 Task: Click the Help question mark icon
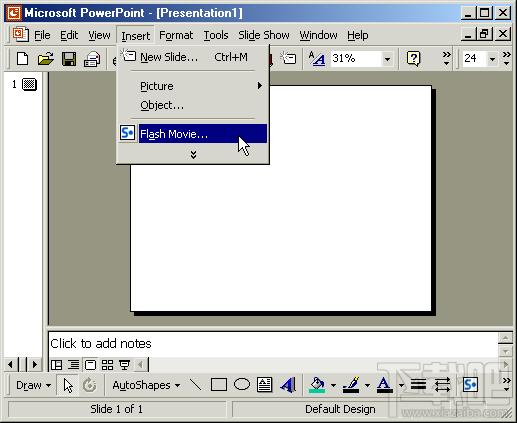pos(414,59)
